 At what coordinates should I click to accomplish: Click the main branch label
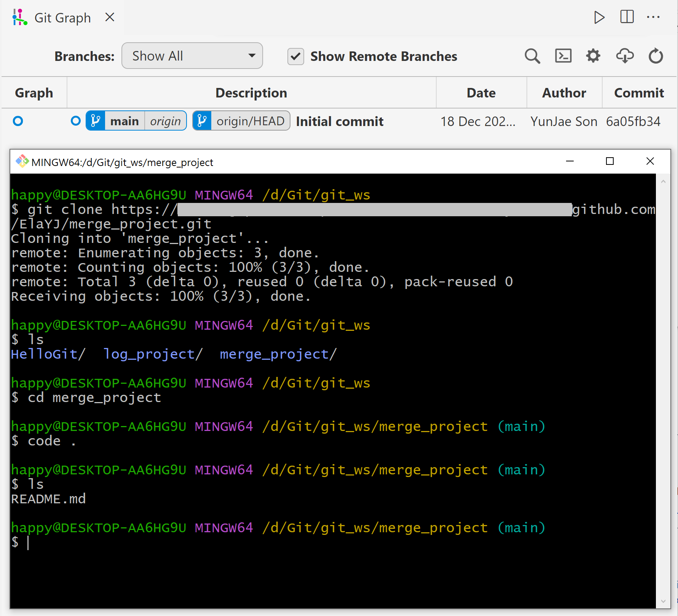pyautogui.click(x=124, y=121)
